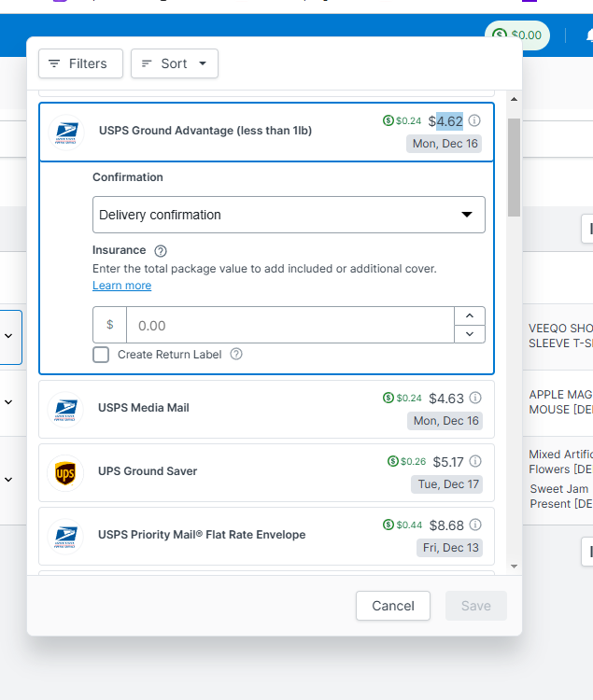The height and width of the screenshot is (700, 593).
Task: Select USPS Ground Advantage (less than 1lb) rate
Action: pos(266,132)
